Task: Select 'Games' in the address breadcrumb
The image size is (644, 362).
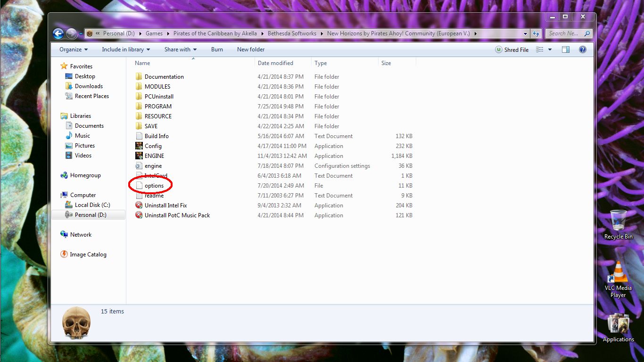Action: 154,33
